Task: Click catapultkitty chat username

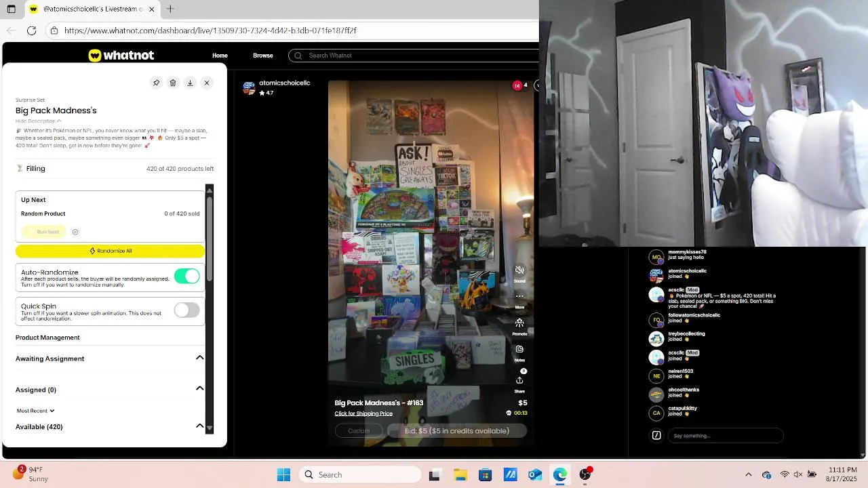Action: pos(682,409)
